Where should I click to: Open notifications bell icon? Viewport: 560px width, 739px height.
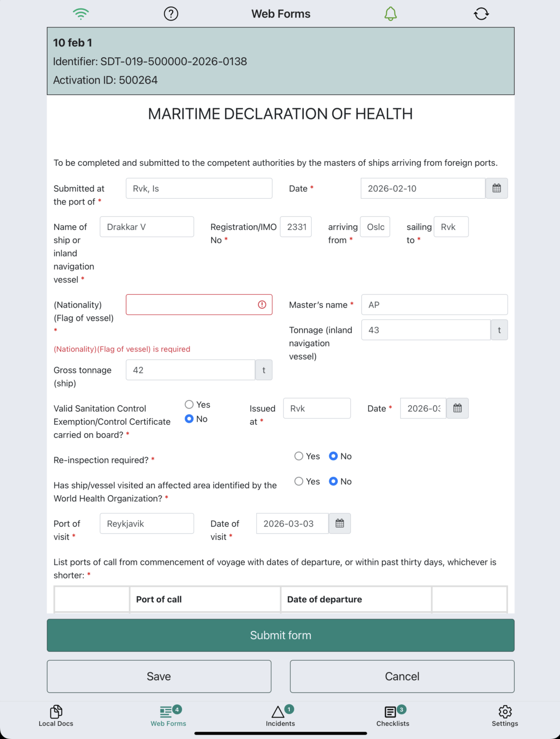pos(390,14)
